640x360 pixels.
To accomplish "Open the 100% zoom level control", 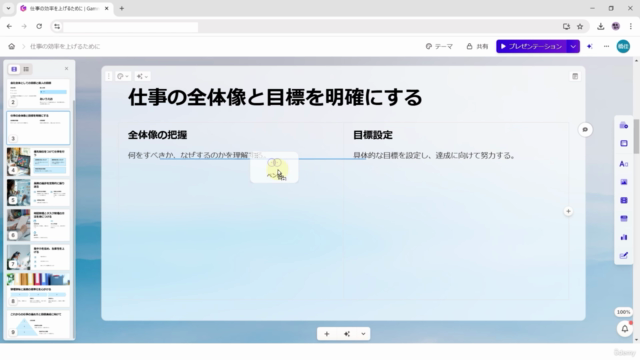I will click(623, 312).
